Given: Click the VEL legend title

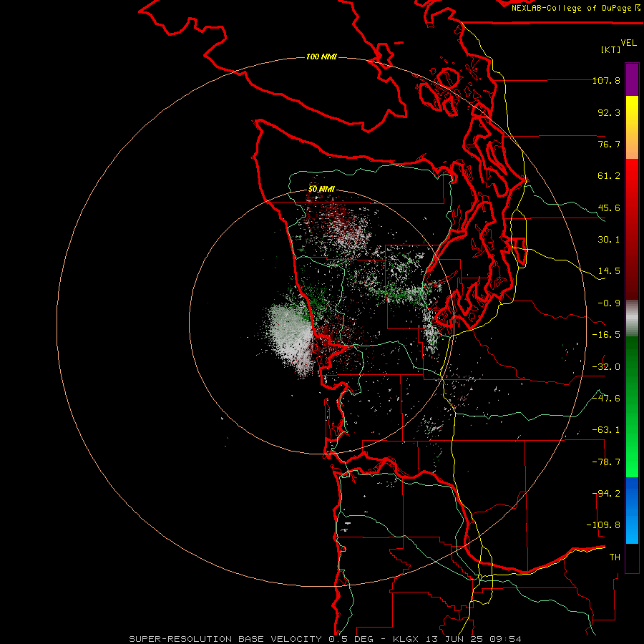Looking at the screenshot, I should [628, 42].
